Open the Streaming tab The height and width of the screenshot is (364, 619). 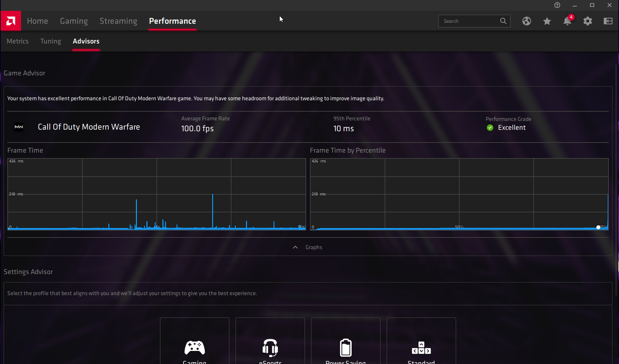[118, 21]
